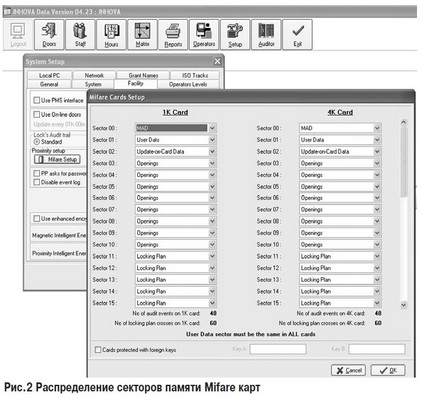Click the OK button
This screenshot has height=397, width=421.
pyautogui.click(x=388, y=370)
